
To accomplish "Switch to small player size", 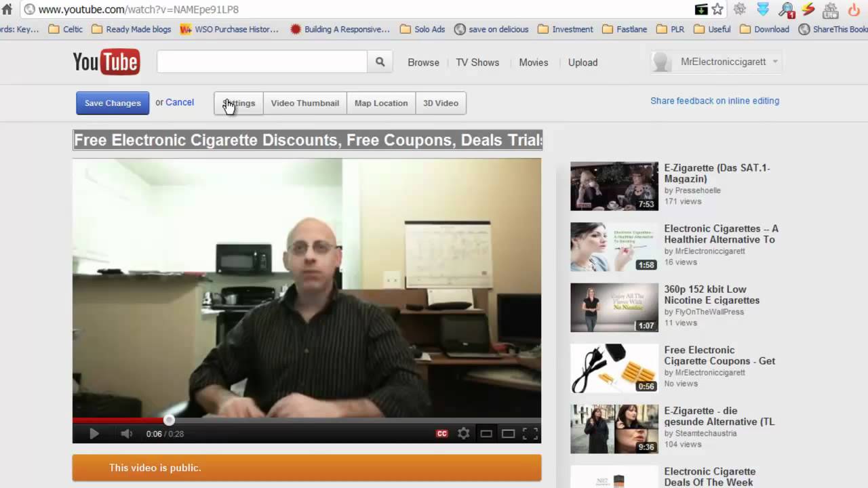I will point(486,434).
